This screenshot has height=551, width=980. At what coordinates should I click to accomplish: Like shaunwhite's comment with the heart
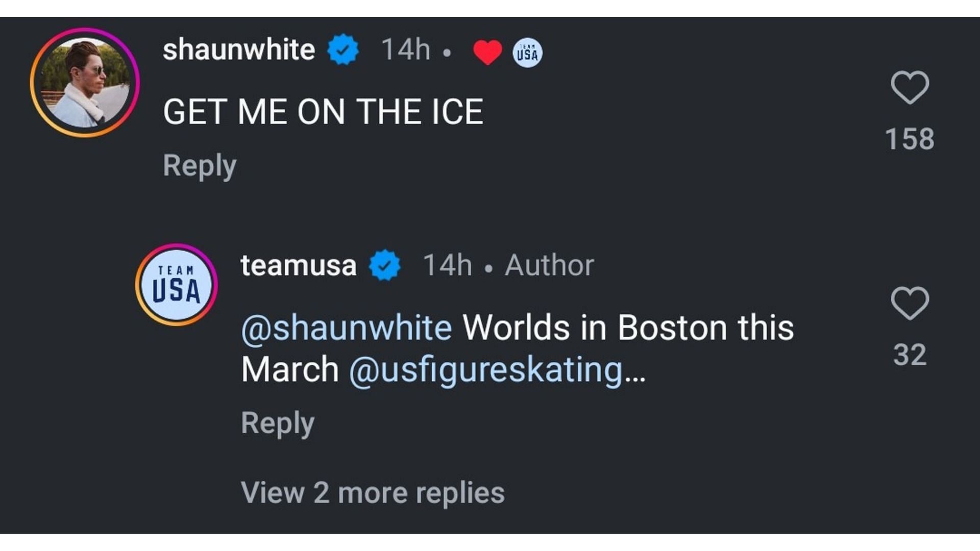[910, 88]
